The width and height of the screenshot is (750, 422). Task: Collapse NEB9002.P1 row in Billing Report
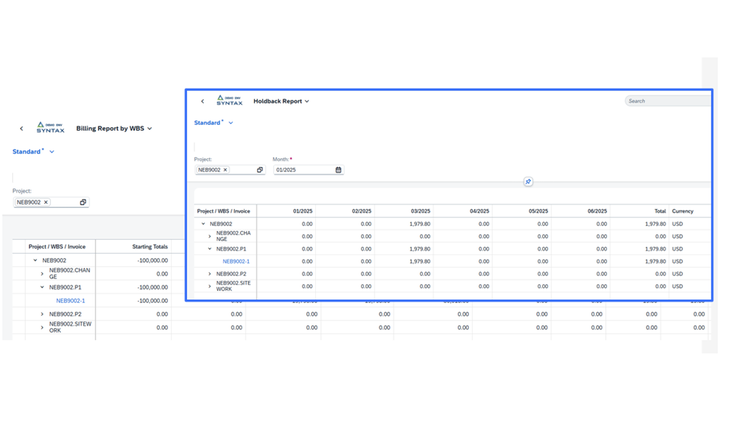tap(42, 288)
